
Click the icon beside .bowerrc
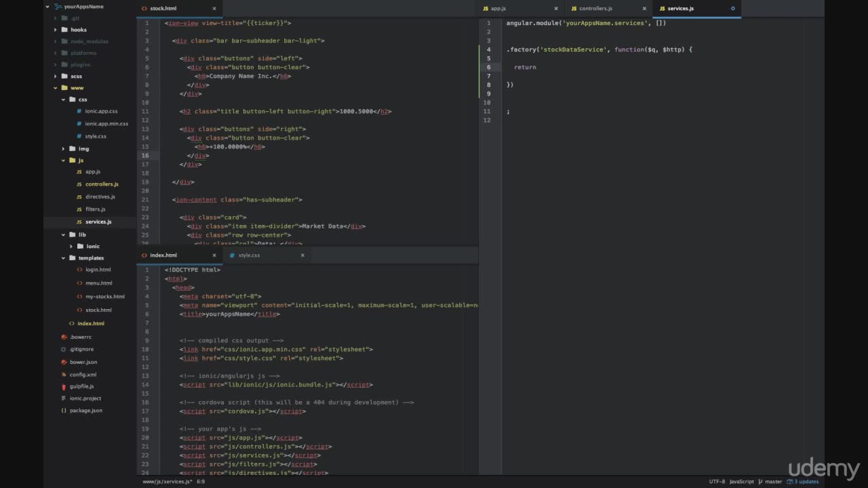pos(64,337)
